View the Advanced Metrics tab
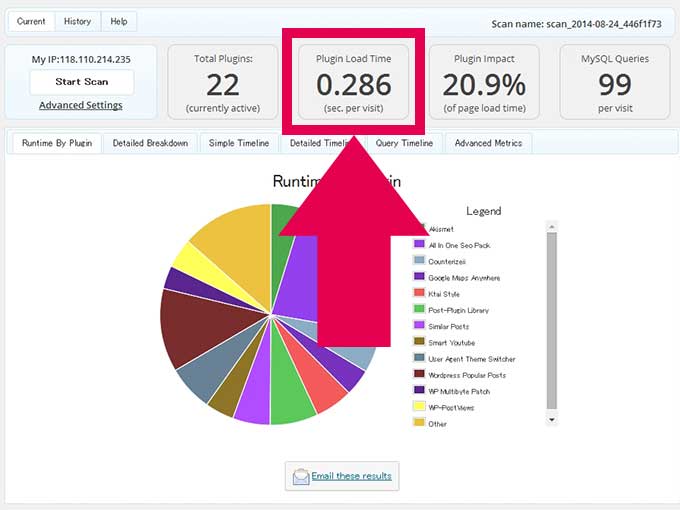 click(488, 143)
